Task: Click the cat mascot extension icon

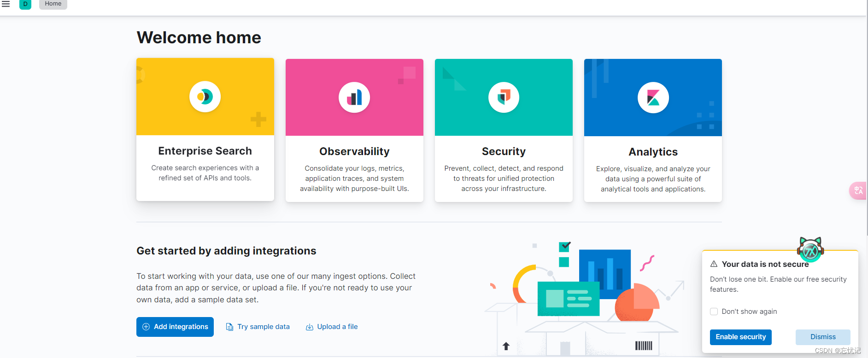Action: point(810,249)
